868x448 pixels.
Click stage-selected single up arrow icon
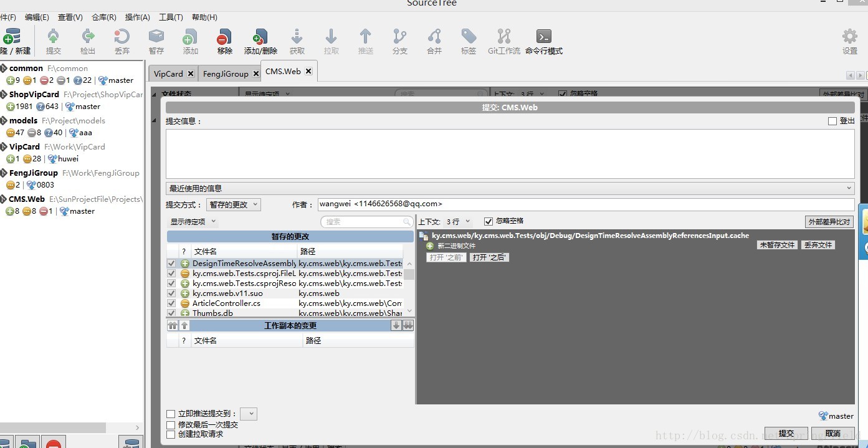(x=184, y=326)
